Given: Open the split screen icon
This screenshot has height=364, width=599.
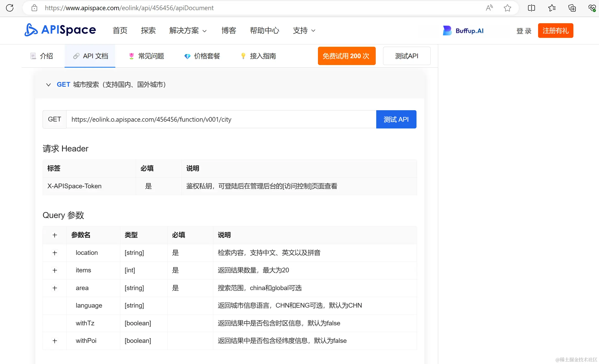Looking at the screenshot, I should [x=531, y=8].
